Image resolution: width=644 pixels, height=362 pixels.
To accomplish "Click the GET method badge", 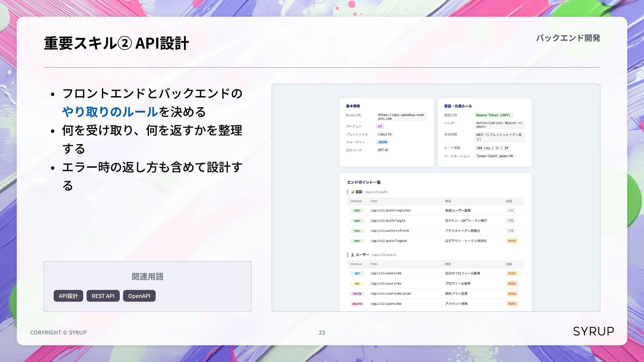I will [357, 274].
